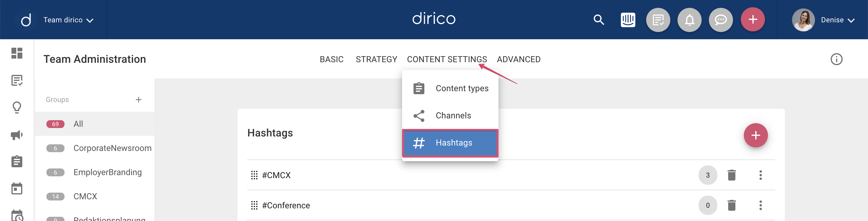Click the red plus create button in header

[753, 20]
